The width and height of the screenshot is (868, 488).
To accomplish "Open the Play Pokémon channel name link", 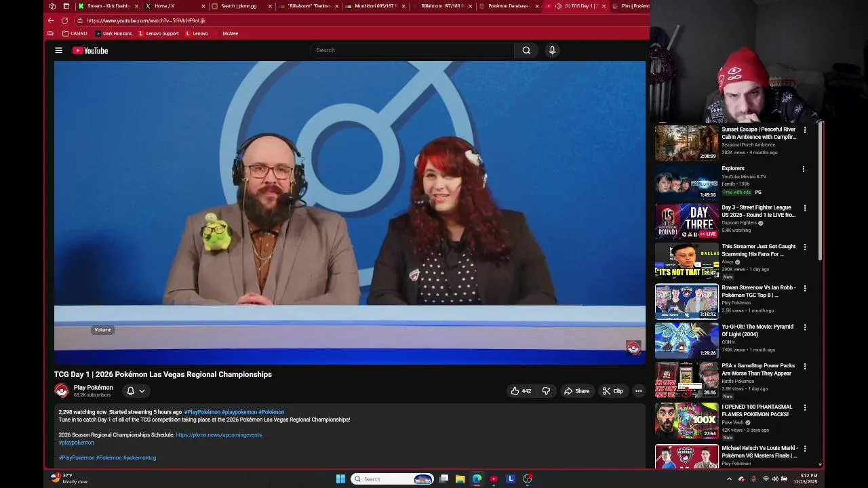I will pos(93,388).
